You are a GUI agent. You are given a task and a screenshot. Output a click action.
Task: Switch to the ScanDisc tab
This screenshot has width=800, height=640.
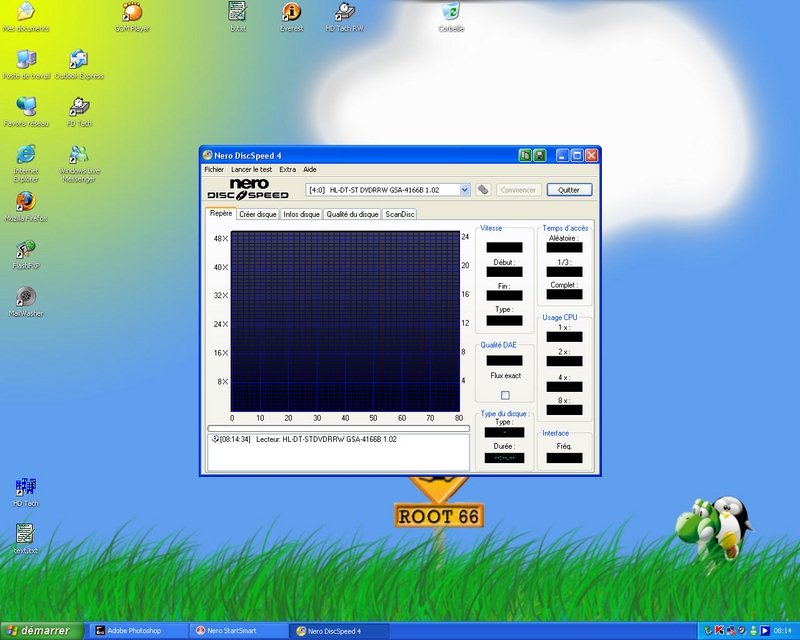(x=399, y=214)
